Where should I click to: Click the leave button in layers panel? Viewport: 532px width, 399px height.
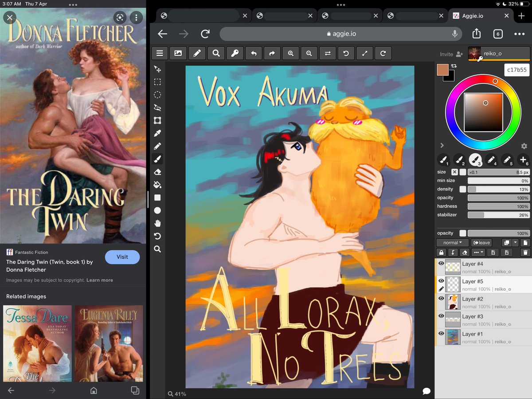481,243
